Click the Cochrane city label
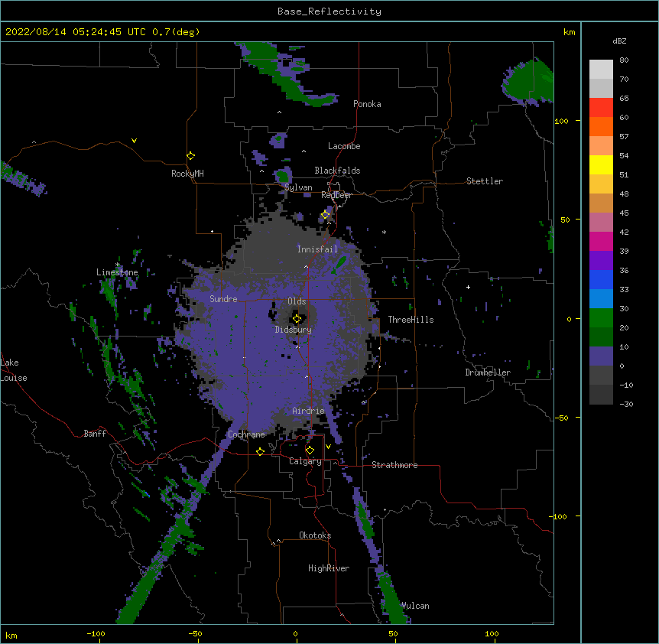The image size is (659, 644). (x=247, y=434)
